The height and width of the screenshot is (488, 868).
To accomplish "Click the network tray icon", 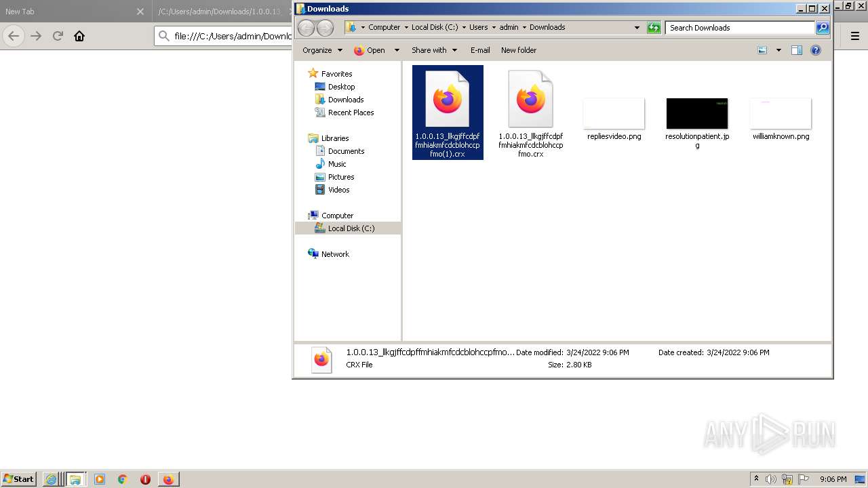I will (x=787, y=479).
